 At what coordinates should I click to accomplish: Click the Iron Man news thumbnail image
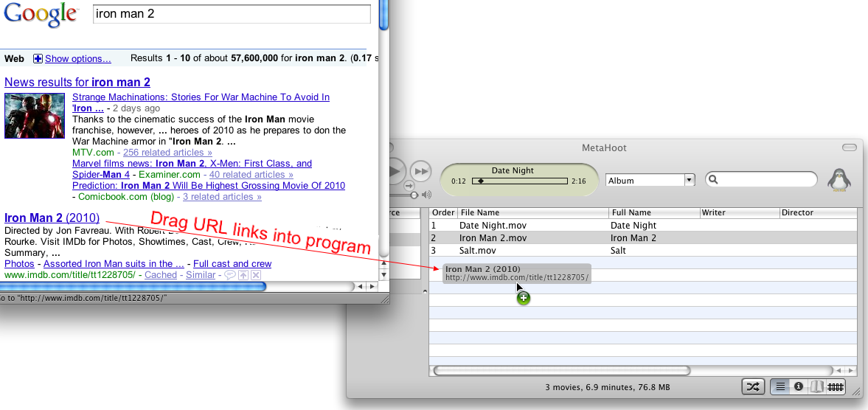(35, 115)
